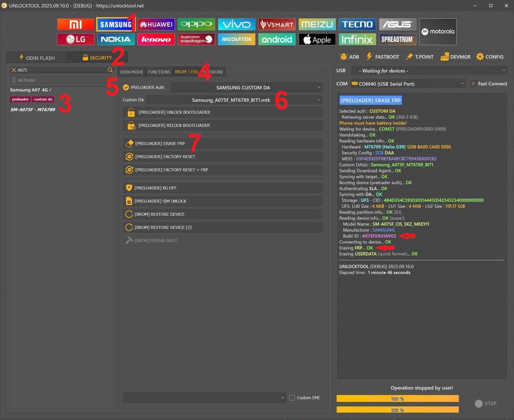Click the PRELOADER ERASE FRP button
Screen dimensions: 514x420
[x=222, y=143]
